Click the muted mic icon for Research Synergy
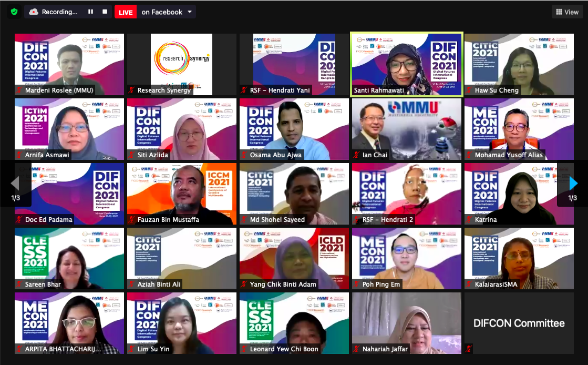The height and width of the screenshot is (365, 588). tap(132, 90)
